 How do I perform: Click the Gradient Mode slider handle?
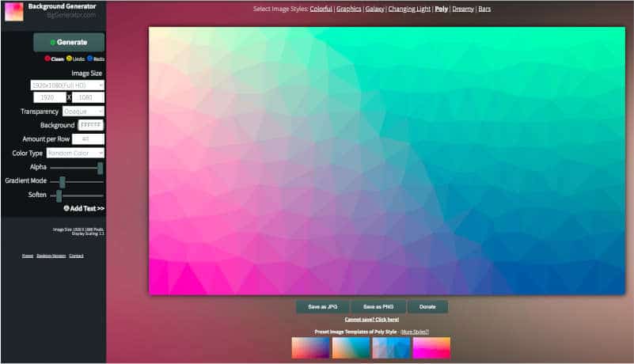[x=63, y=181]
